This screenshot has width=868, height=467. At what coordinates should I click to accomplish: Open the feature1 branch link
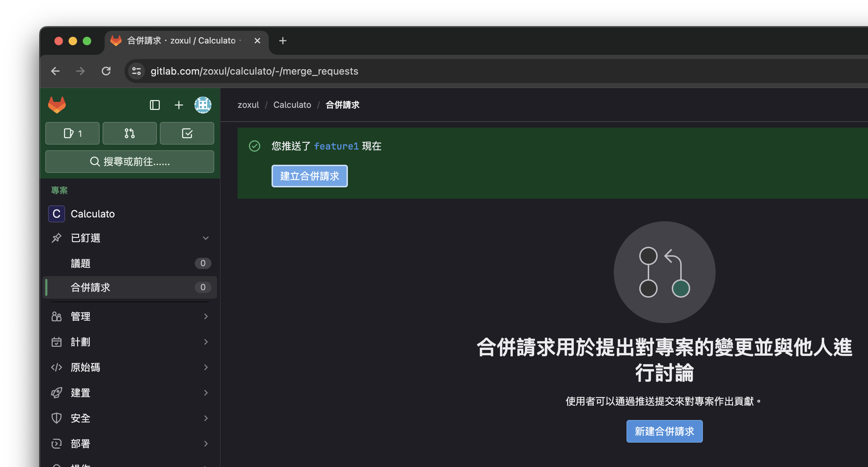336,146
